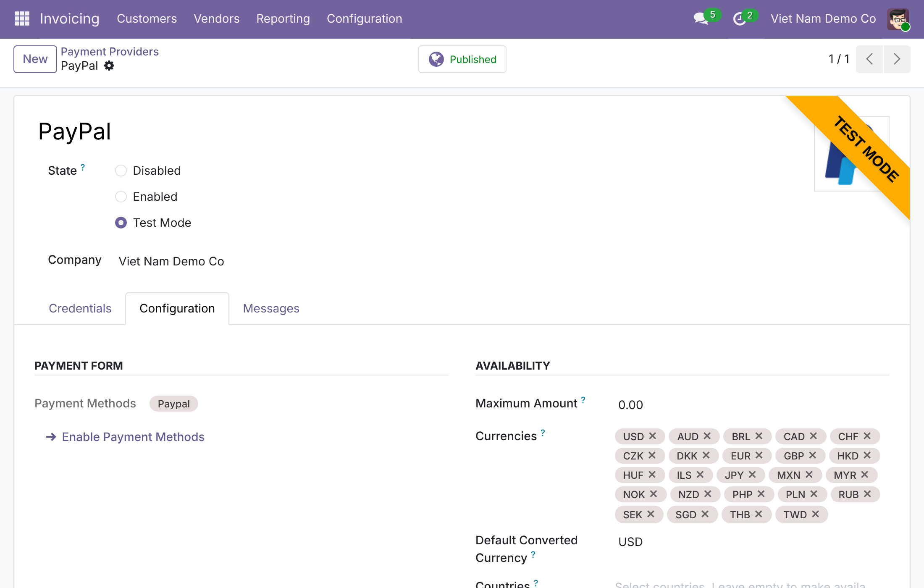Remove the EUR currency tag
Viewport: 924px width, 588px height.
759,455
